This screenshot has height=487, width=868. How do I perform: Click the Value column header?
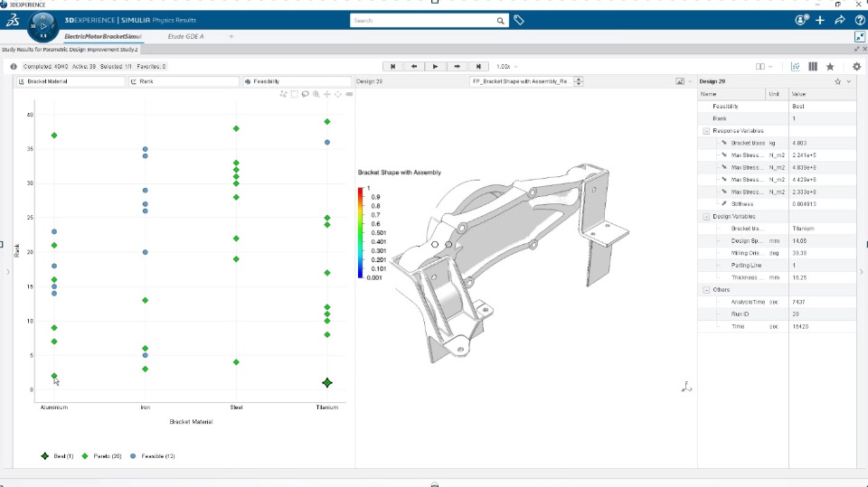pyautogui.click(x=822, y=94)
